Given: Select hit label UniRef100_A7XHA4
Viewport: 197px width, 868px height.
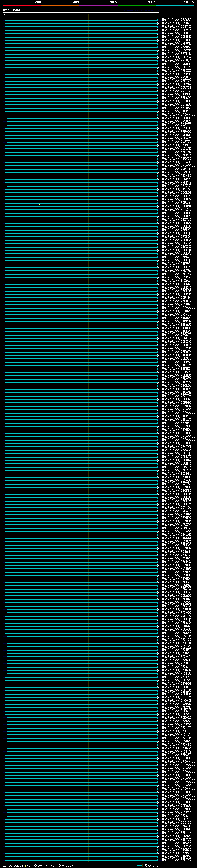Looking at the screenshot, I should pos(176,609).
